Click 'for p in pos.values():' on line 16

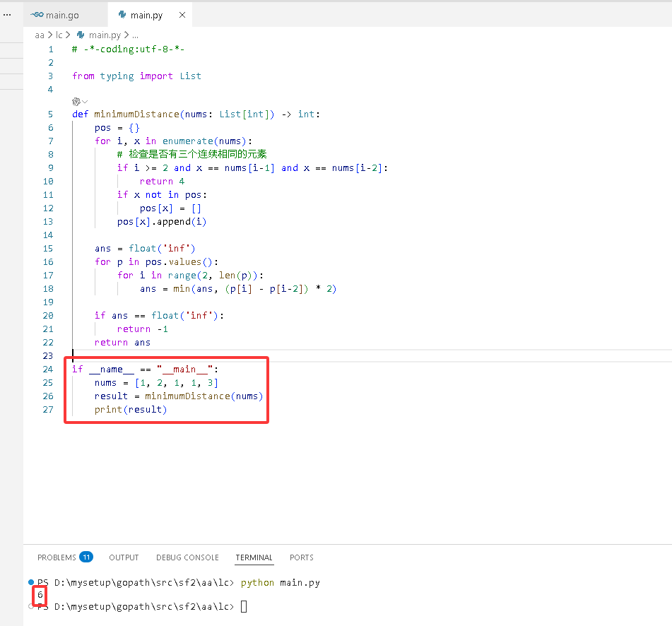156,262
